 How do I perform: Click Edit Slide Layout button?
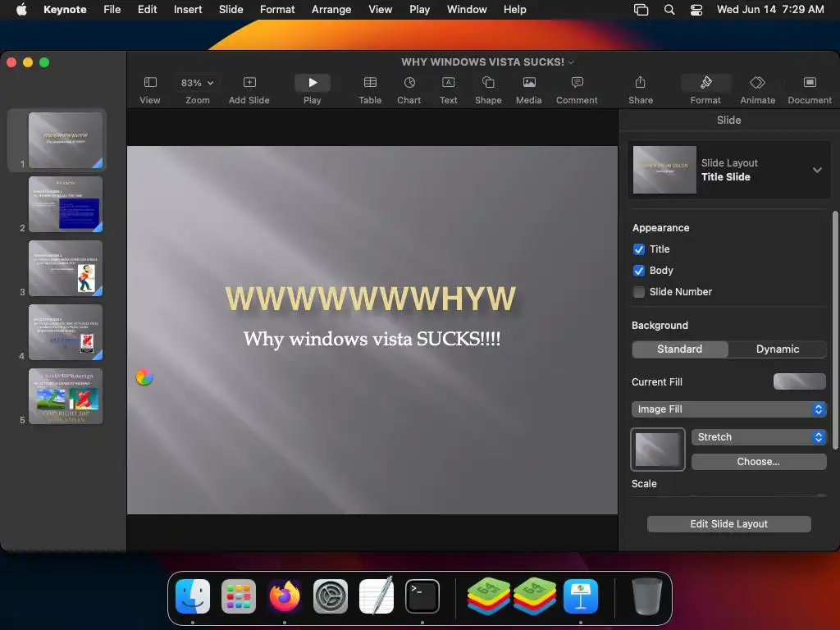pos(728,524)
